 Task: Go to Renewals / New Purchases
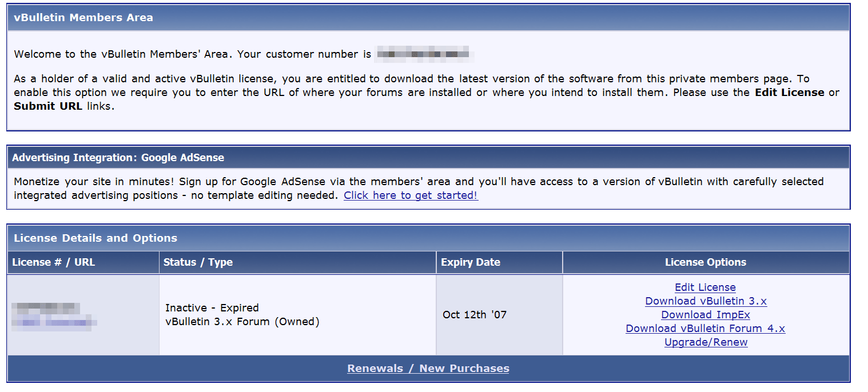[428, 369]
